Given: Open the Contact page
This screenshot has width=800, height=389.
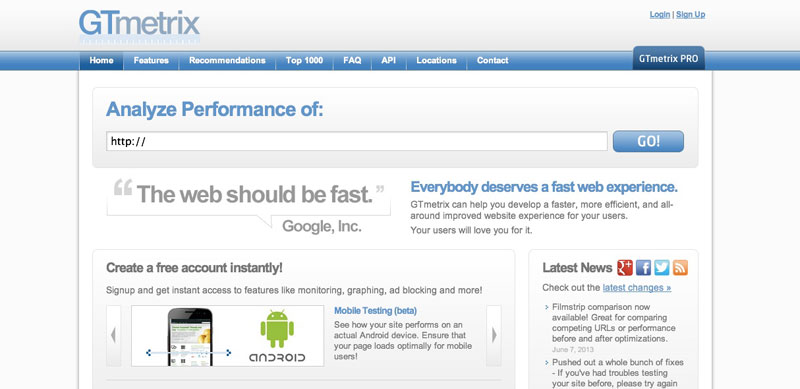Looking at the screenshot, I should pyautogui.click(x=492, y=60).
